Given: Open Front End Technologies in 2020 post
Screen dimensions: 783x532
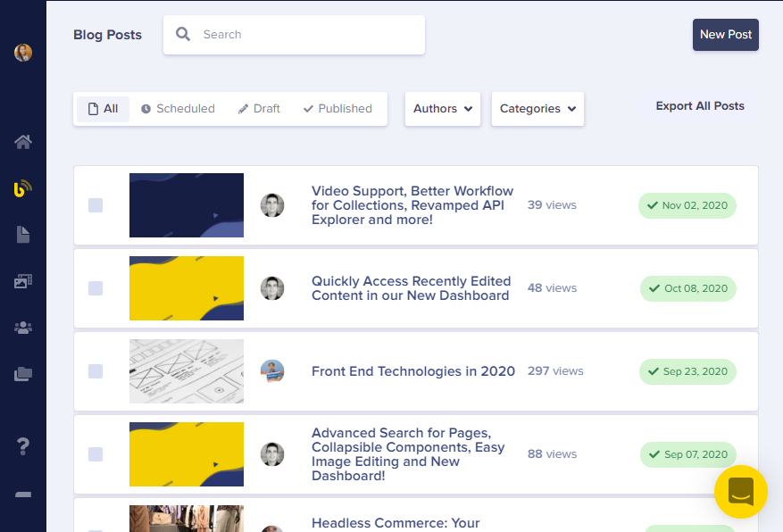Looking at the screenshot, I should click(x=413, y=371).
